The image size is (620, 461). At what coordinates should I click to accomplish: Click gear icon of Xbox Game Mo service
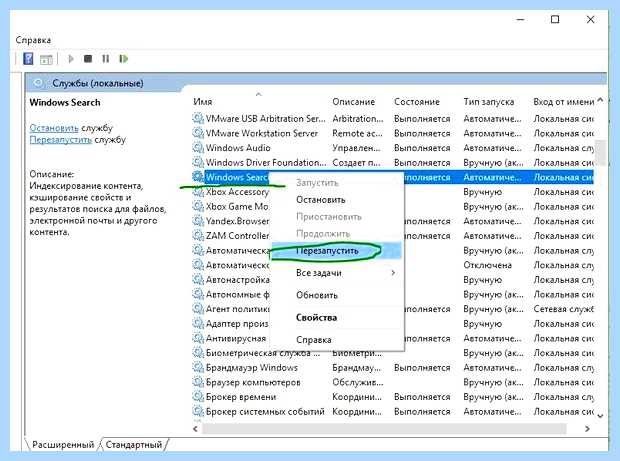click(x=198, y=206)
